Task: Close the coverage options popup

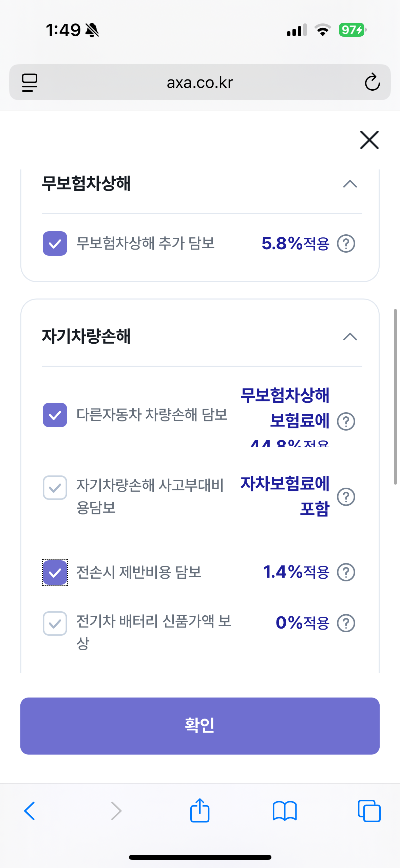Action: (x=369, y=140)
